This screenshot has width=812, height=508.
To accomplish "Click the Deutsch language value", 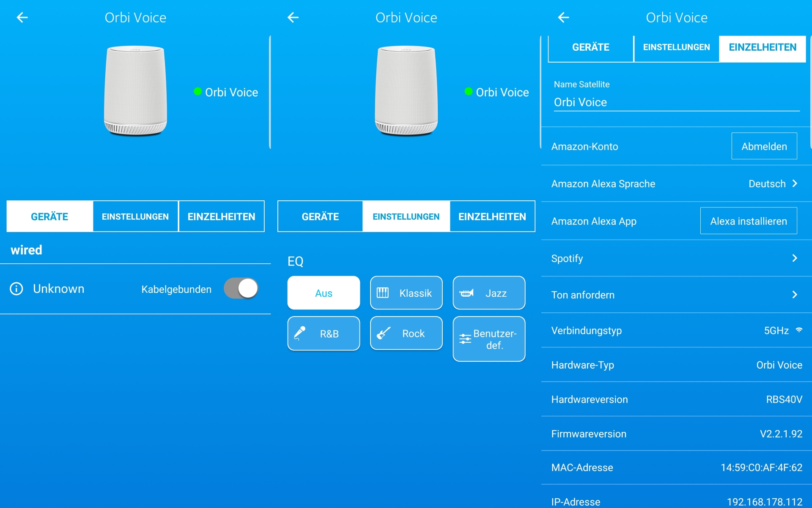I will click(767, 183).
